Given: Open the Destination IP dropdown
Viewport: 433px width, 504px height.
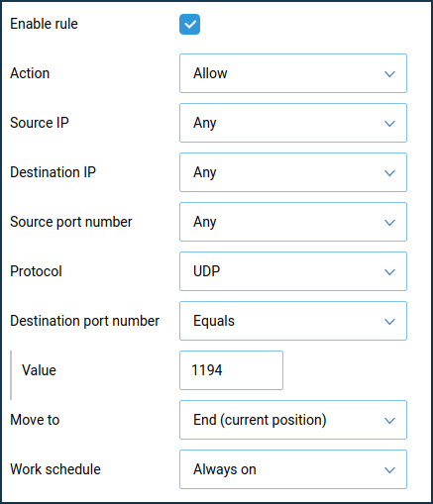Looking at the screenshot, I should point(293,172).
